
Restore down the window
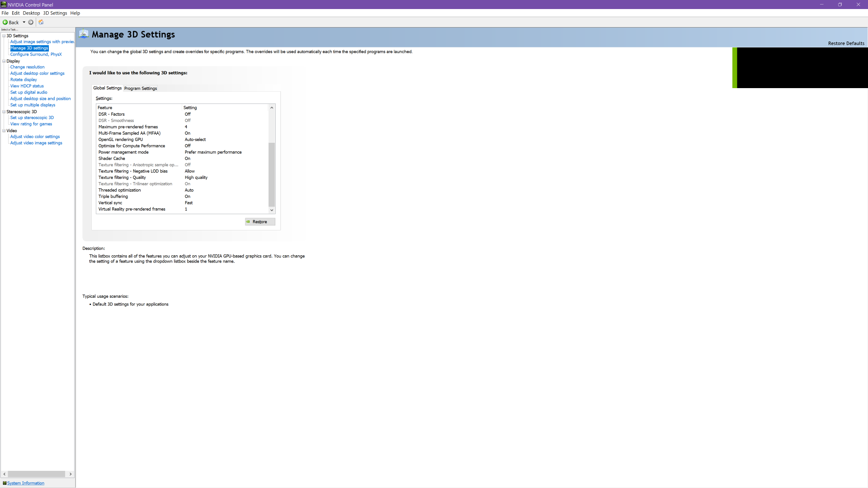click(x=840, y=5)
